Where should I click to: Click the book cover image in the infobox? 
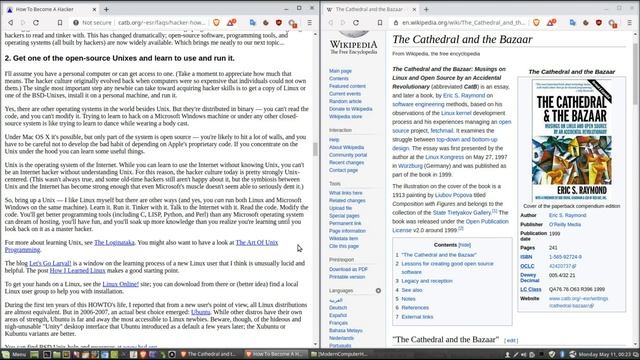572,140
